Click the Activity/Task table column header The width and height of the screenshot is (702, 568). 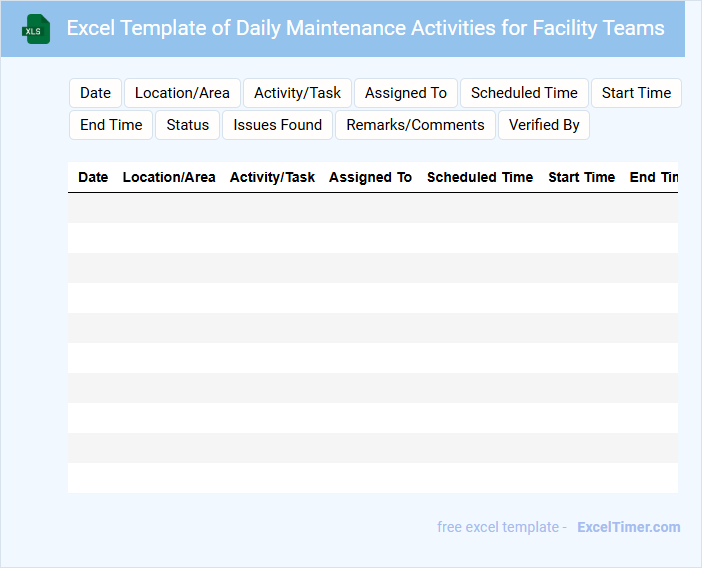click(x=272, y=177)
